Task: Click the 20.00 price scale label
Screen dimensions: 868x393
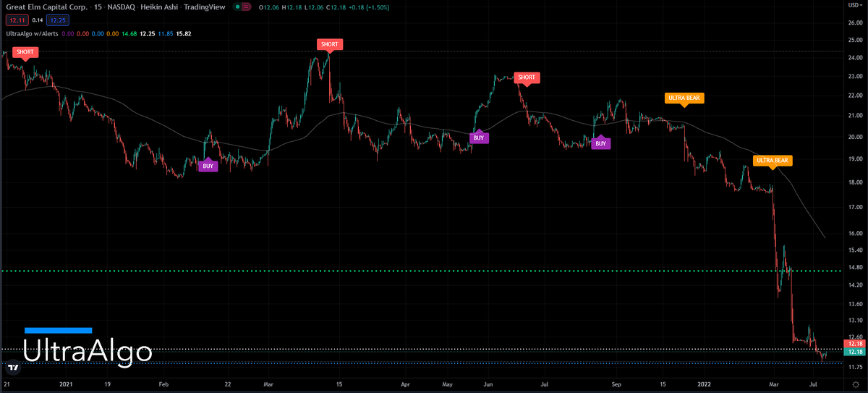Action: (x=854, y=137)
